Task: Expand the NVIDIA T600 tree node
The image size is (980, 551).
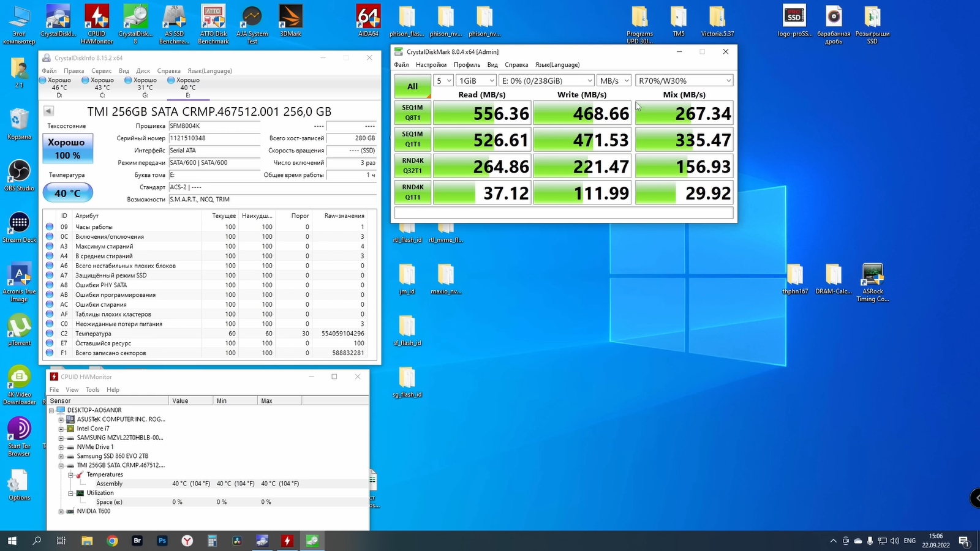Action: (x=61, y=511)
